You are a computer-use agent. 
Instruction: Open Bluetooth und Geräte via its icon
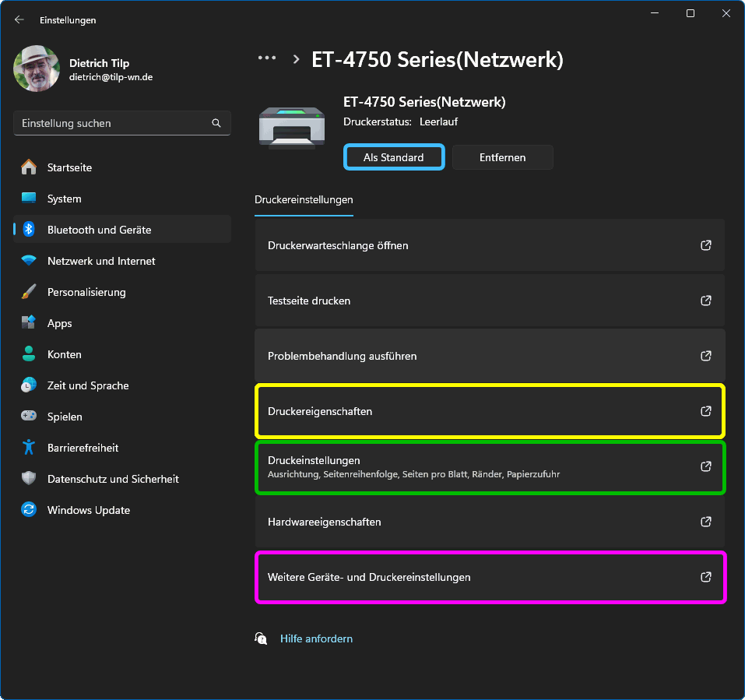(x=29, y=230)
